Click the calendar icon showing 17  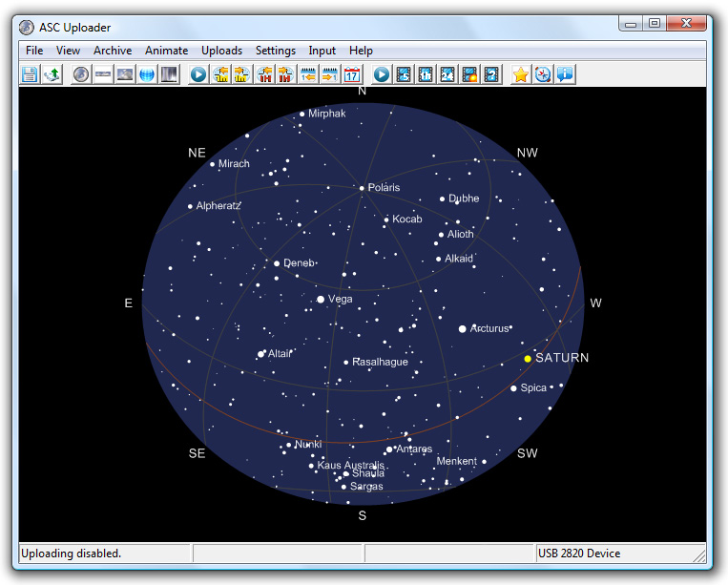pos(352,74)
